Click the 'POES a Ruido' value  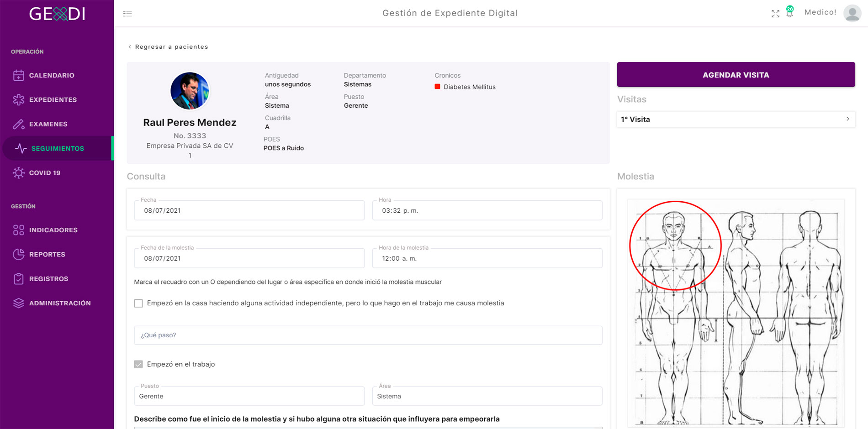click(x=283, y=148)
